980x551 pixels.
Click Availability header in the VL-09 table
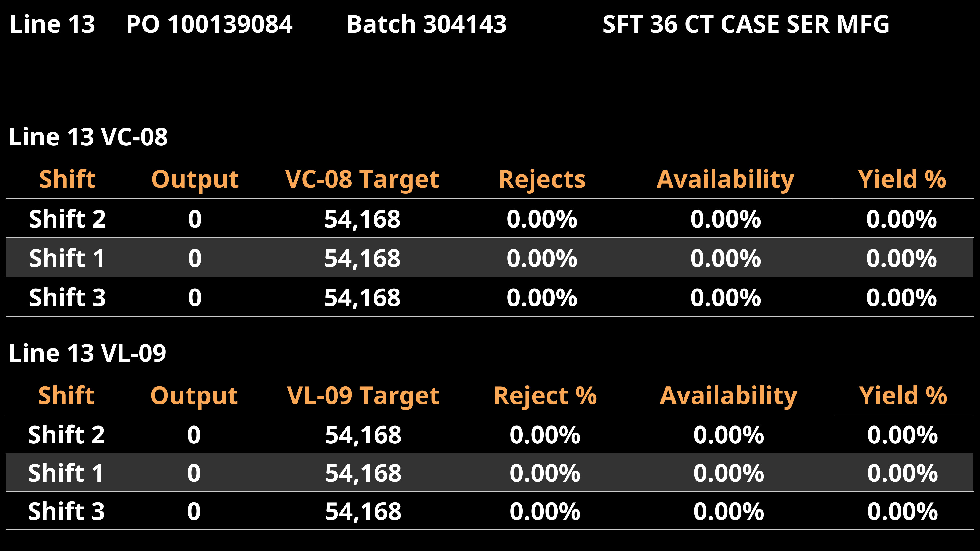(728, 396)
